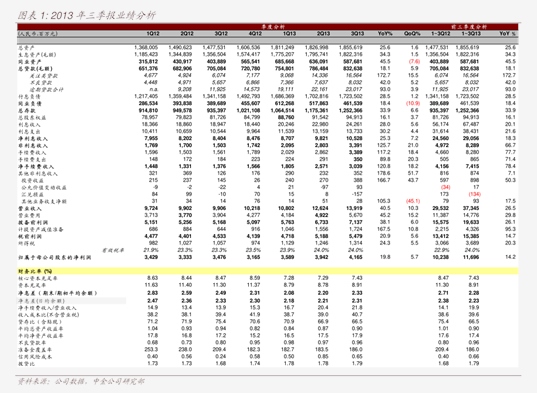
Task: Click the '拨贷比' row label
Action: 26,364
